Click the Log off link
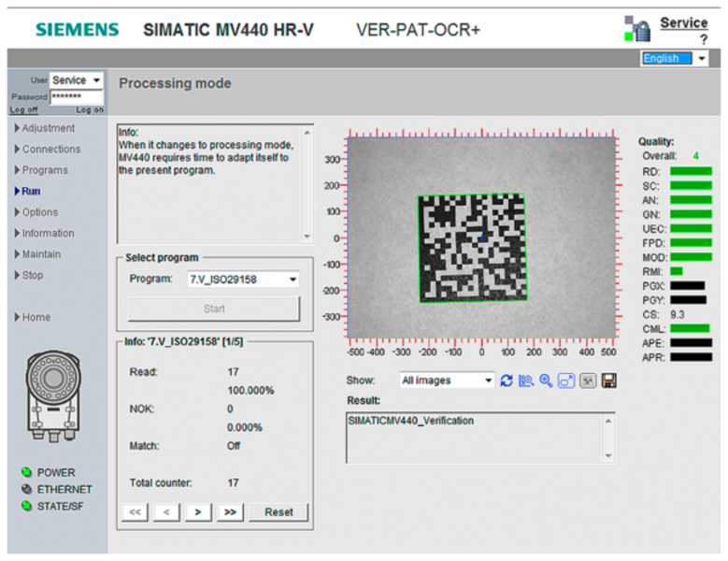The height and width of the screenshot is (561, 728). click(x=24, y=109)
